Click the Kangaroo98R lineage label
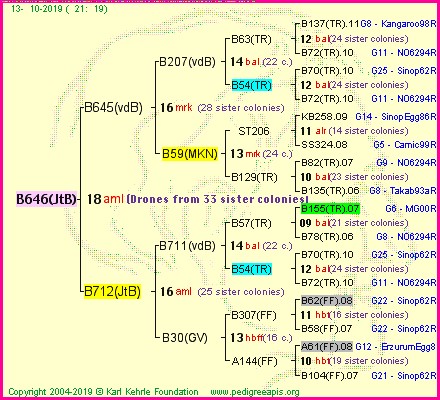 click(409, 24)
